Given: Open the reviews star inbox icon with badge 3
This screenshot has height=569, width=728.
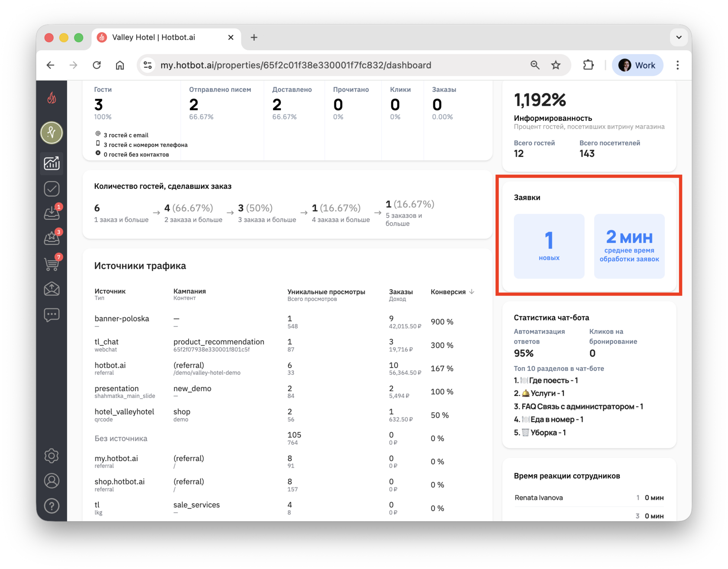Looking at the screenshot, I should point(52,237).
